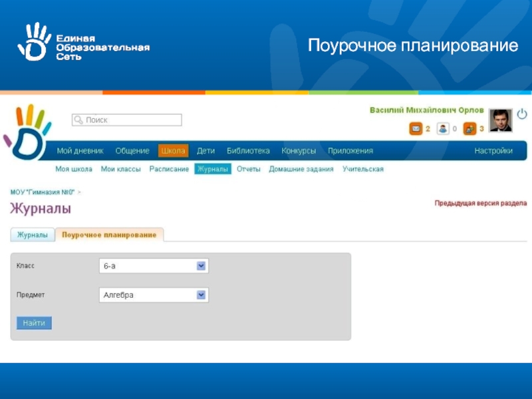Go to Моя школа submenu link

tap(74, 169)
